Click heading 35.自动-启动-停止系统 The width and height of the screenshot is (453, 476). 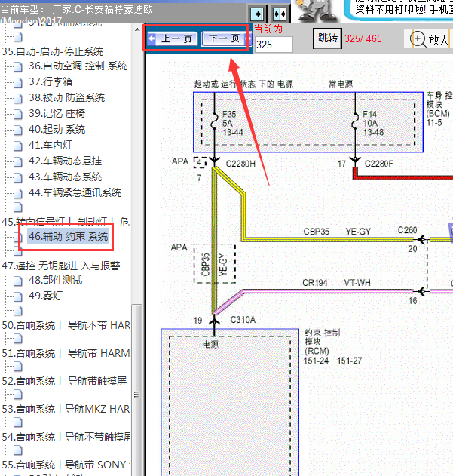(53, 51)
